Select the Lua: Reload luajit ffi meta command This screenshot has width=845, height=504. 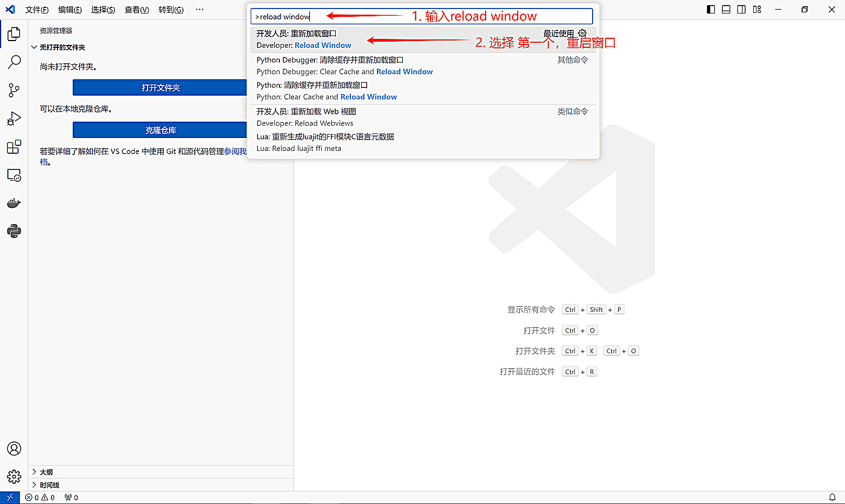tap(423, 142)
